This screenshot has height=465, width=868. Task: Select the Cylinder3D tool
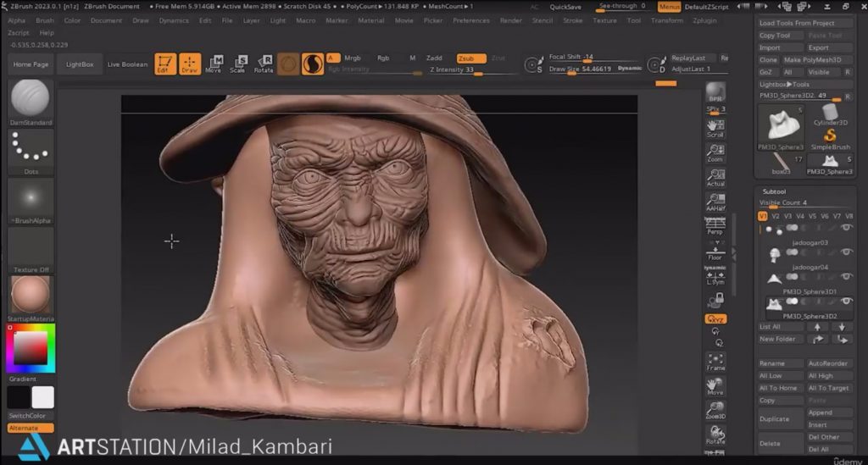coord(830,115)
